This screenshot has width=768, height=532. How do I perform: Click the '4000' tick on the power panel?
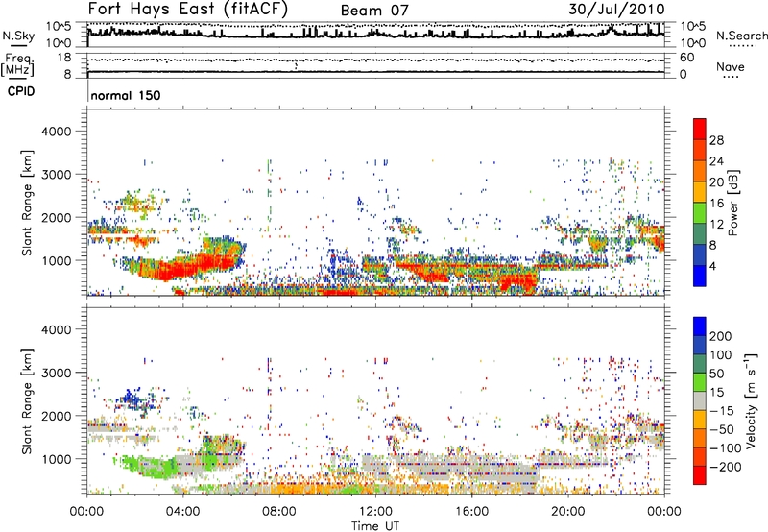tap(56, 132)
